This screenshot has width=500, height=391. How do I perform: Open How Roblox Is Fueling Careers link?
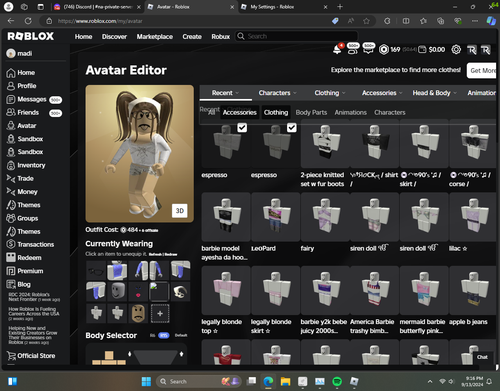coord(33,313)
